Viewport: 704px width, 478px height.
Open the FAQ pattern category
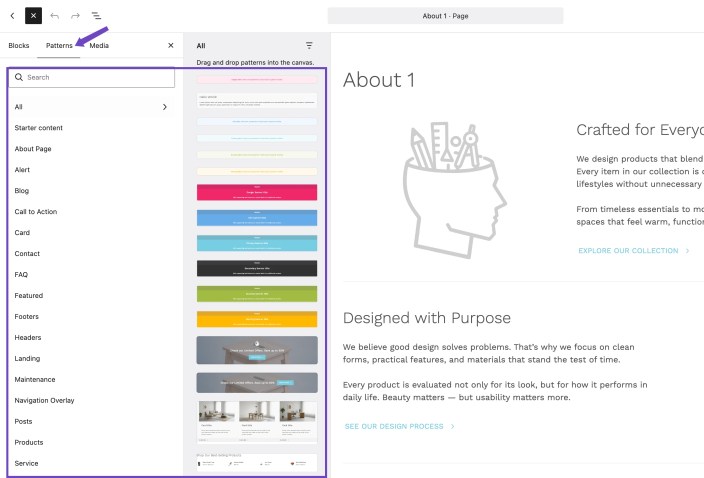click(21, 274)
